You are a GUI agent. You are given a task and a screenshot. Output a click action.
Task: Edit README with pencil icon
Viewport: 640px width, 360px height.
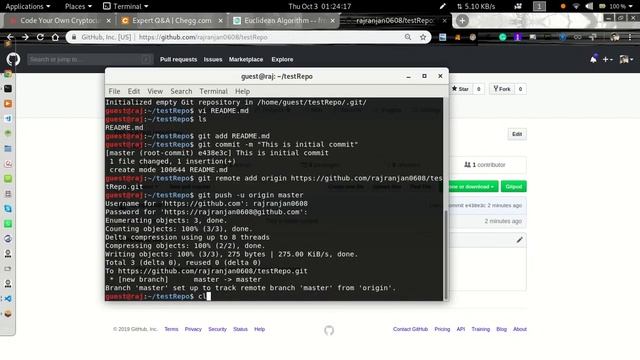(x=519, y=240)
